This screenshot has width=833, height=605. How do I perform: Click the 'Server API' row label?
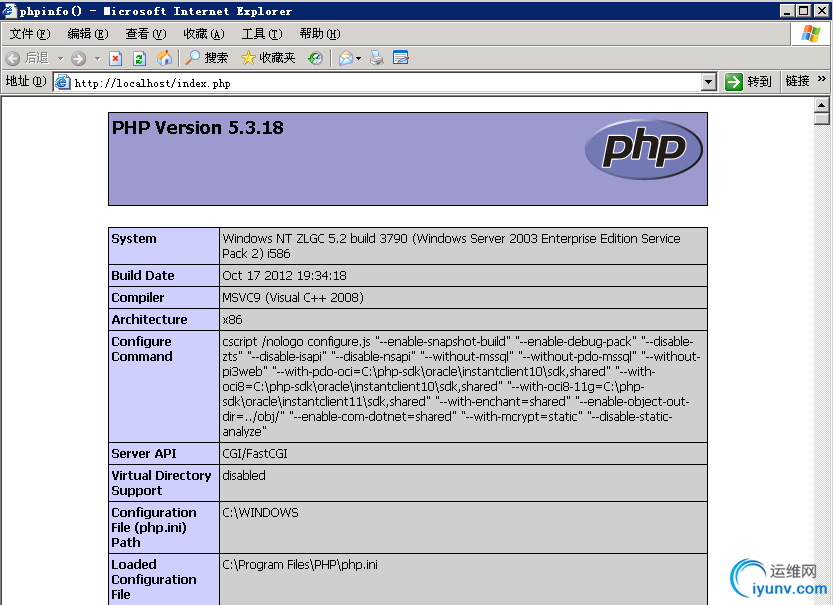tap(144, 454)
